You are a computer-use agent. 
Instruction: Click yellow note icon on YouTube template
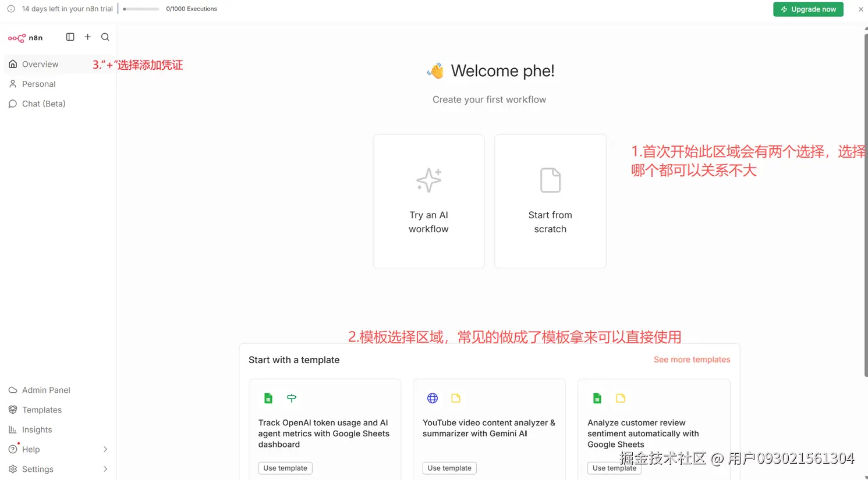tap(456, 399)
